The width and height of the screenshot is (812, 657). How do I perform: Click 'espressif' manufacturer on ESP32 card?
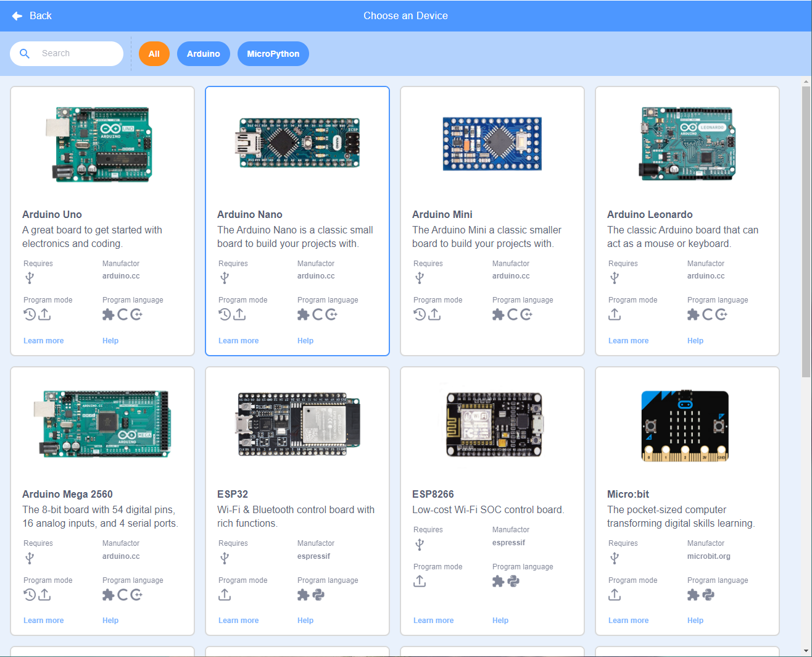(313, 556)
